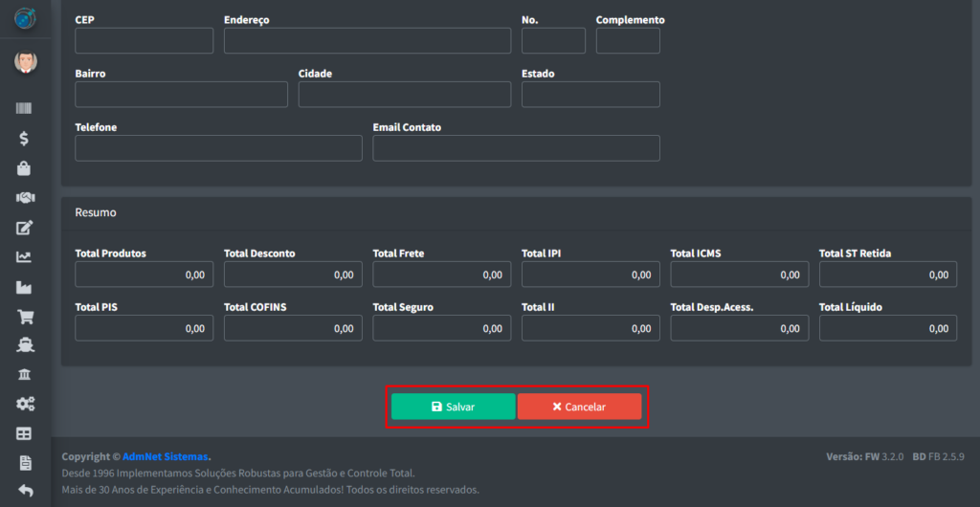Focus the CEP input field
Viewport: 980px width, 507px height.
(x=144, y=40)
